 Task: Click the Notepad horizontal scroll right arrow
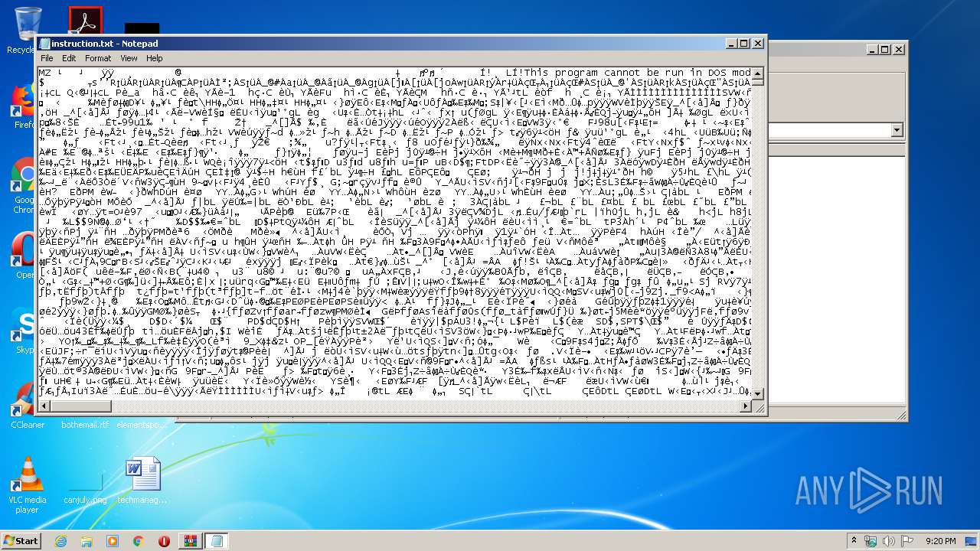pos(746,406)
